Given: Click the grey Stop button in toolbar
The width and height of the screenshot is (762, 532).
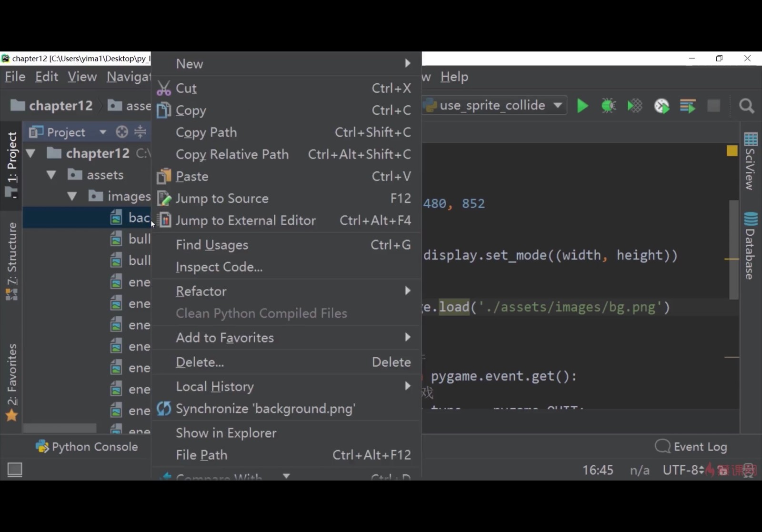Looking at the screenshot, I should pos(713,106).
